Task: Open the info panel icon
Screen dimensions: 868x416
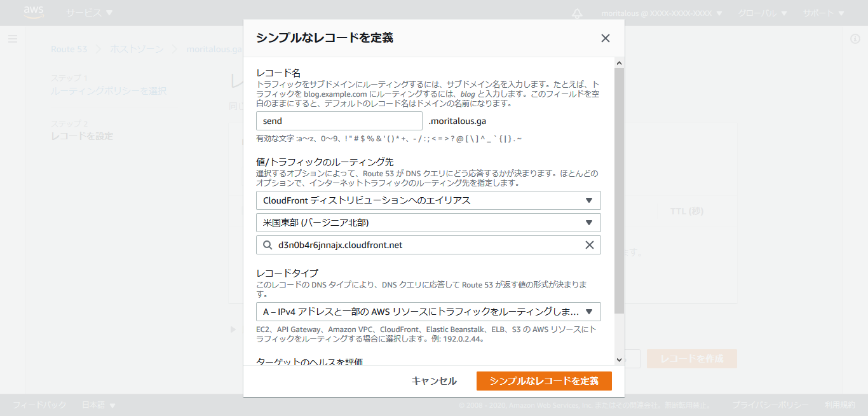Action: point(855,39)
